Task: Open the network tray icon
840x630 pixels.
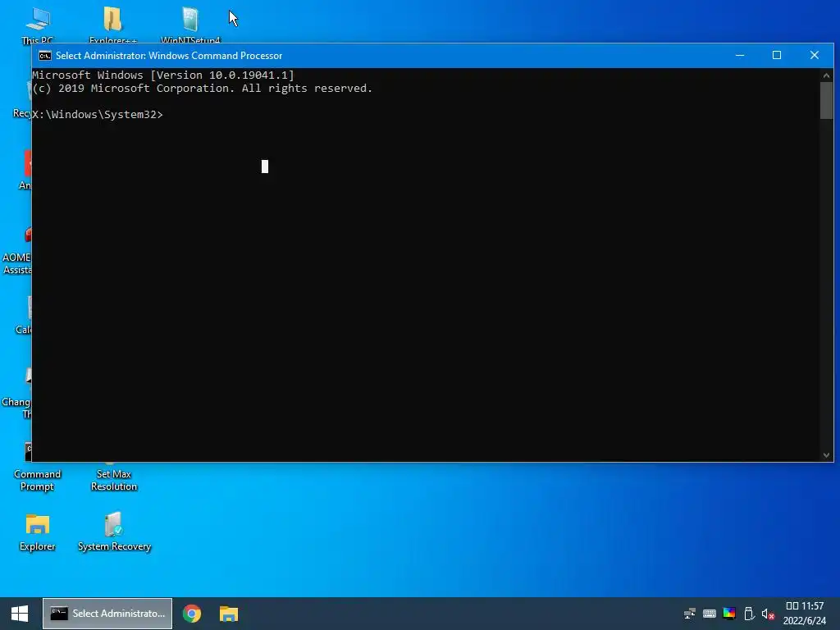Action: pos(689,614)
